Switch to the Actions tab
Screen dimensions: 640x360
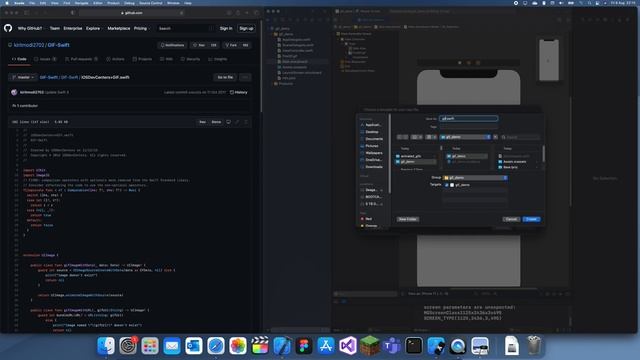[116, 59]
